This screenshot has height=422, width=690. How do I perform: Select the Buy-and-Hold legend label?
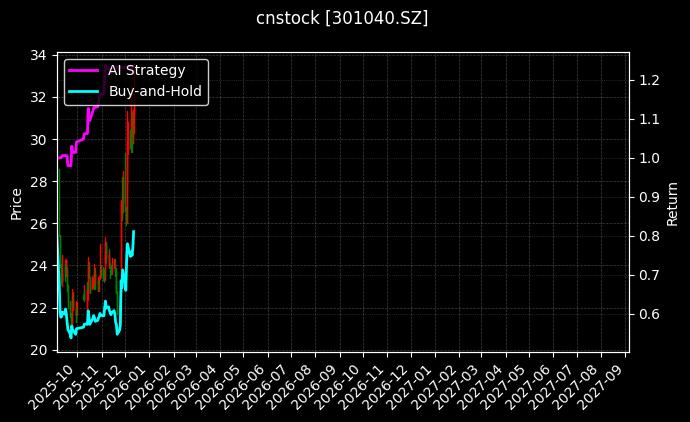155,91
